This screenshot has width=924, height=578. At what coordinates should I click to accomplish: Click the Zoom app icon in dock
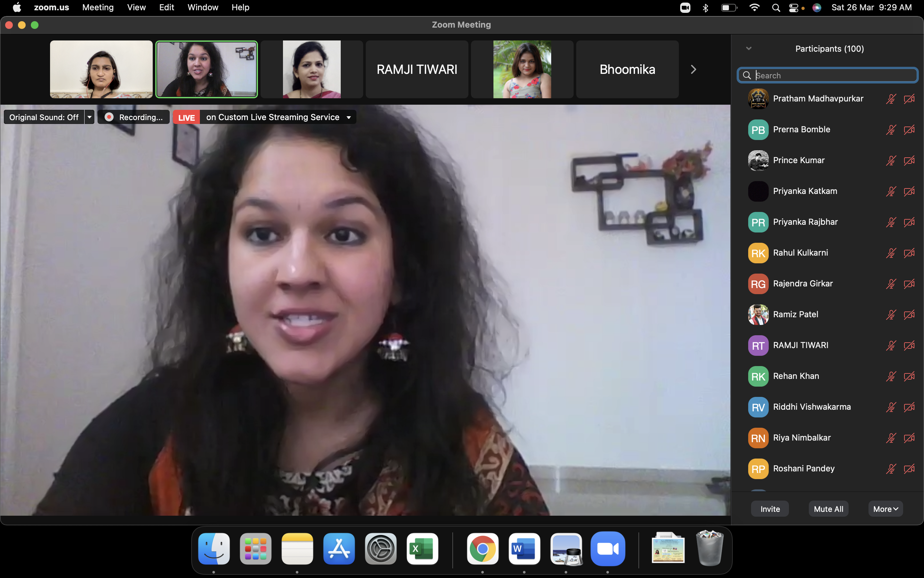click(x=608, y=549)
